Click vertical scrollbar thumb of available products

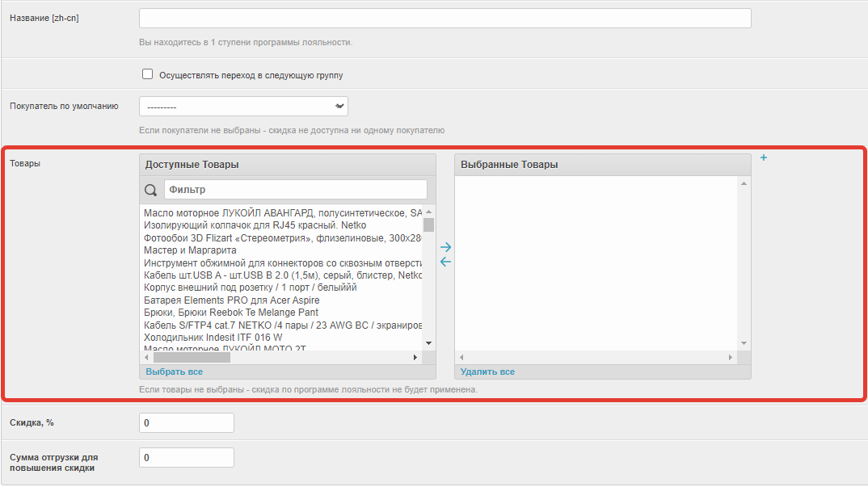click(428, 225)
